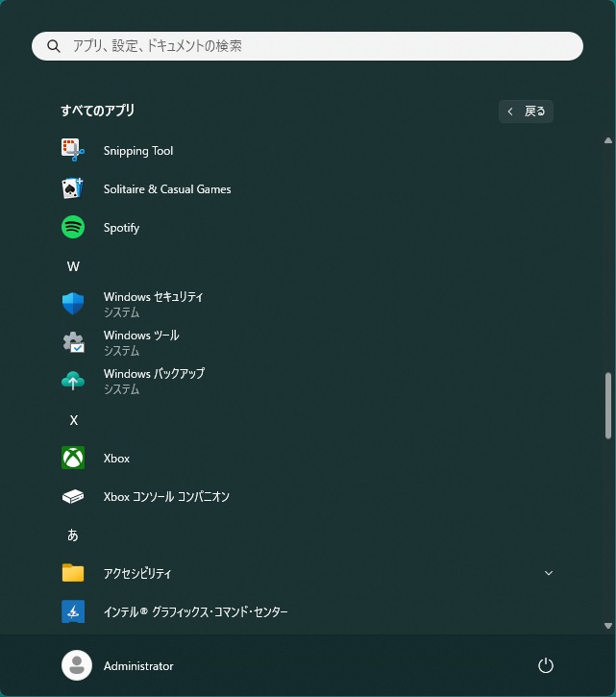Select the Spotify text label
Viewport: 616px width, 697px height.
121,228
